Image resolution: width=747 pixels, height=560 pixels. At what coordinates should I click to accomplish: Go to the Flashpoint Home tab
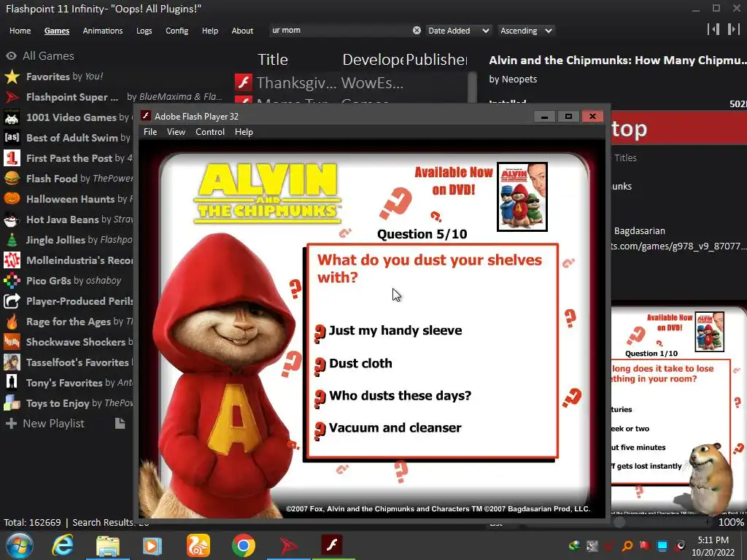point(20,31)
